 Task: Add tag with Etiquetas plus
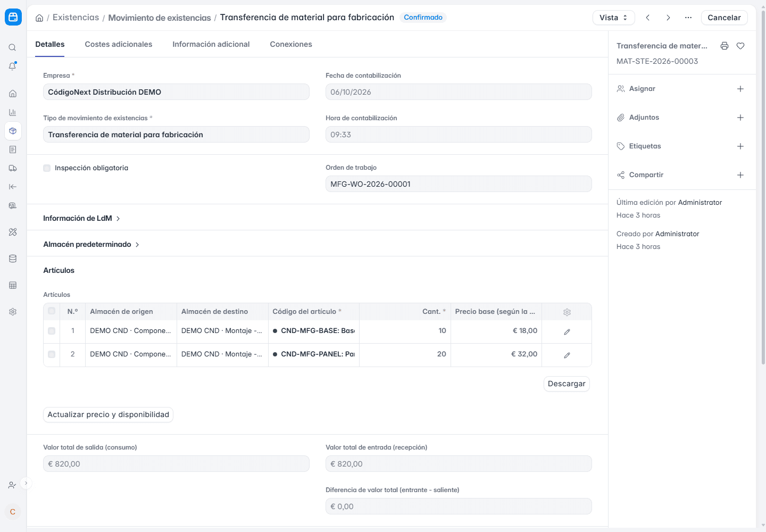click(740, 146)
